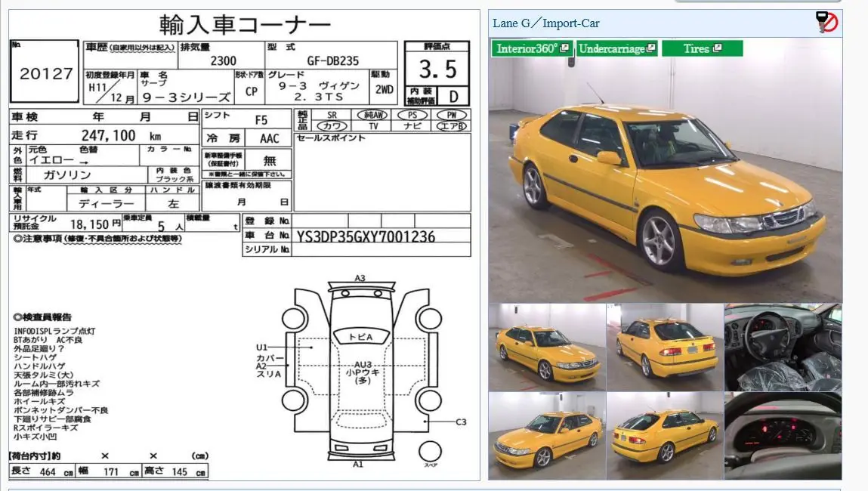Click the A3 mark above the car diagram
The width and height of the screenshot is (868, 491).
click(x=360, y=278)
